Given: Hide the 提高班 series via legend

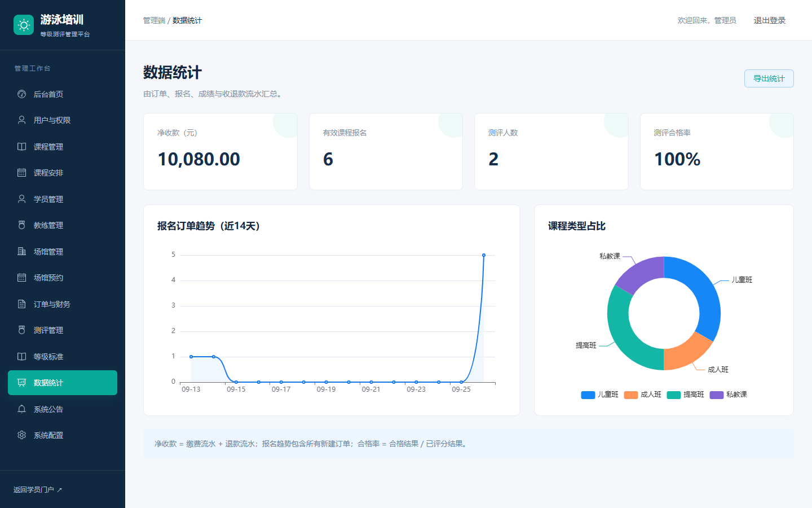Looking at the screenshot, I should click(686, 395).
